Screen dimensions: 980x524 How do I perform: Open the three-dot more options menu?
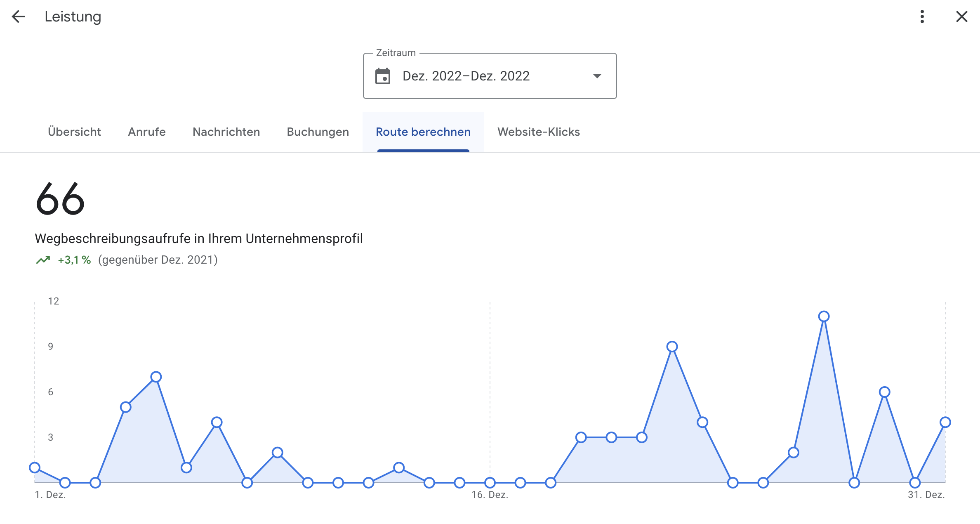point(922,17)
